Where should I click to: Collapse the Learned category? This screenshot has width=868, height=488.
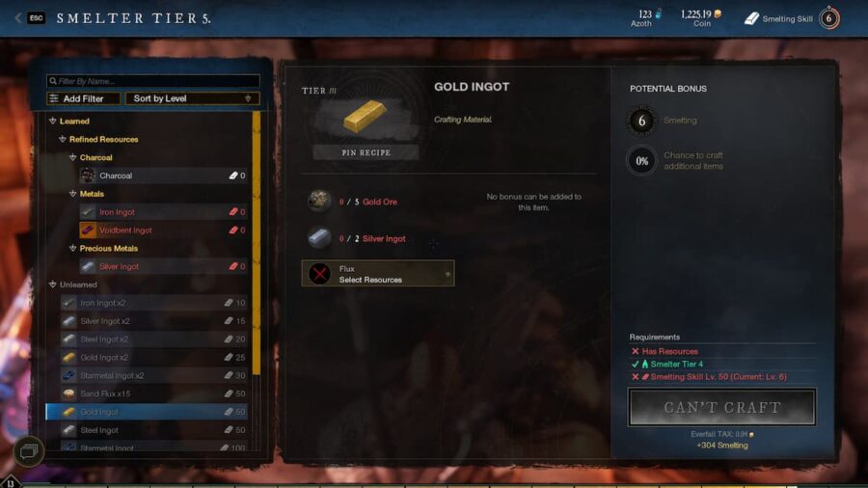53,121
